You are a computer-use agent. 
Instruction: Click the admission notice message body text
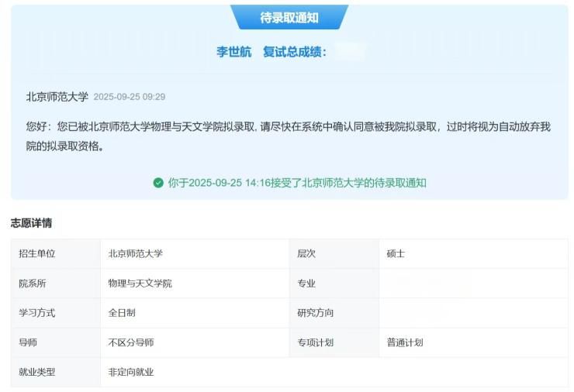[x=288, y=136]
